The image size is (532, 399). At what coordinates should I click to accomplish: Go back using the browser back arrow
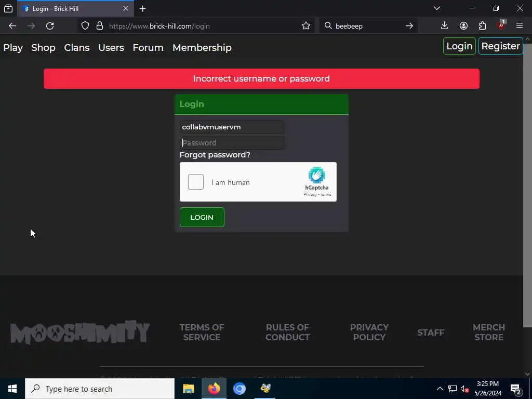point(12,26)
